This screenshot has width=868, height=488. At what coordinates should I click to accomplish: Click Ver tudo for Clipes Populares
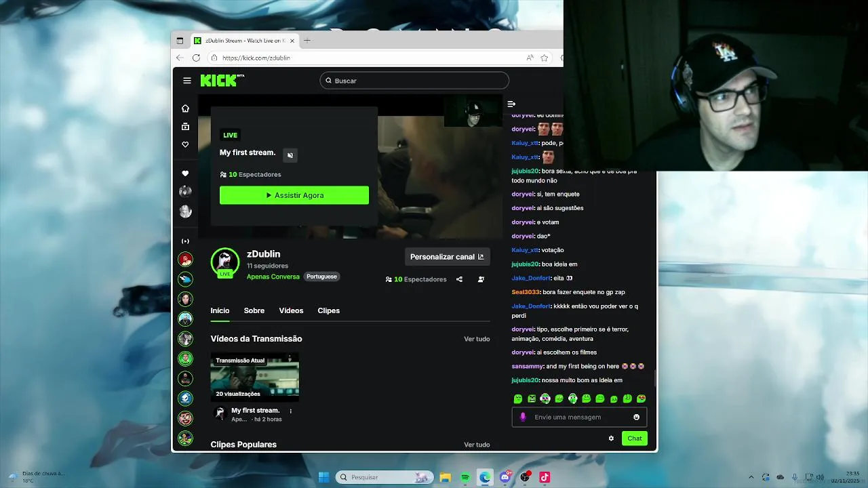(x=477, y=445)
